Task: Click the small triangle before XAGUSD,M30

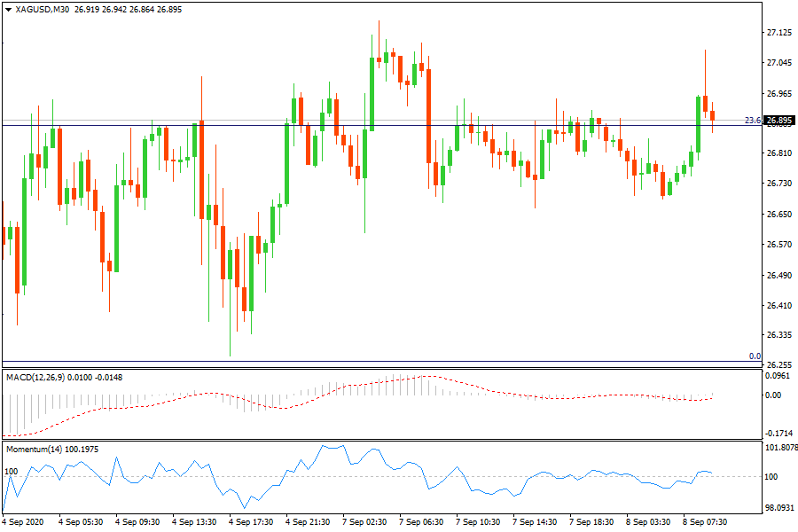Action: (8, 10)
